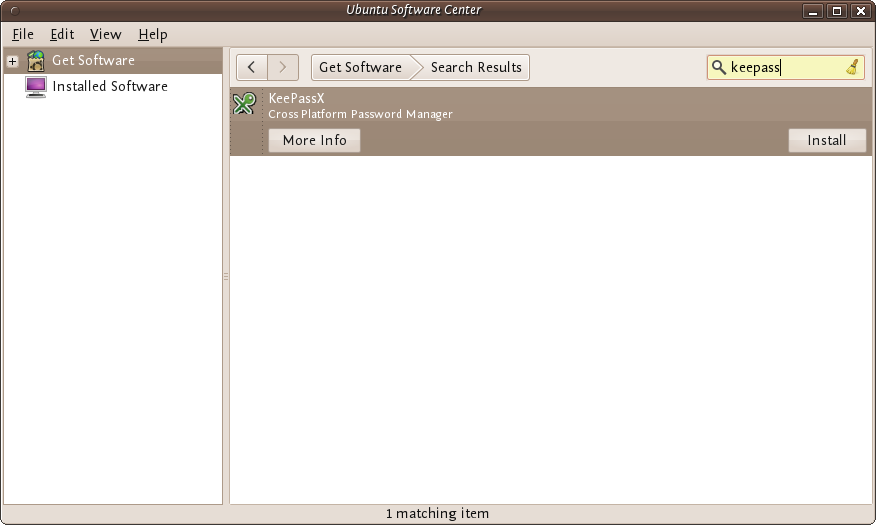Viewport: 876px width, 525px height.
Task: Expand the Get Software tree node
Action: pyautogui.click(x=12, y=61)
